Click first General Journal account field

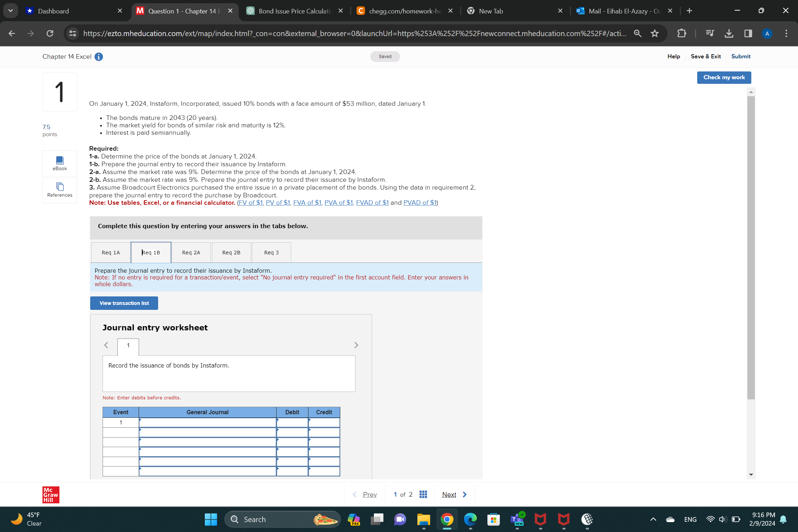[x=207, y=422]
